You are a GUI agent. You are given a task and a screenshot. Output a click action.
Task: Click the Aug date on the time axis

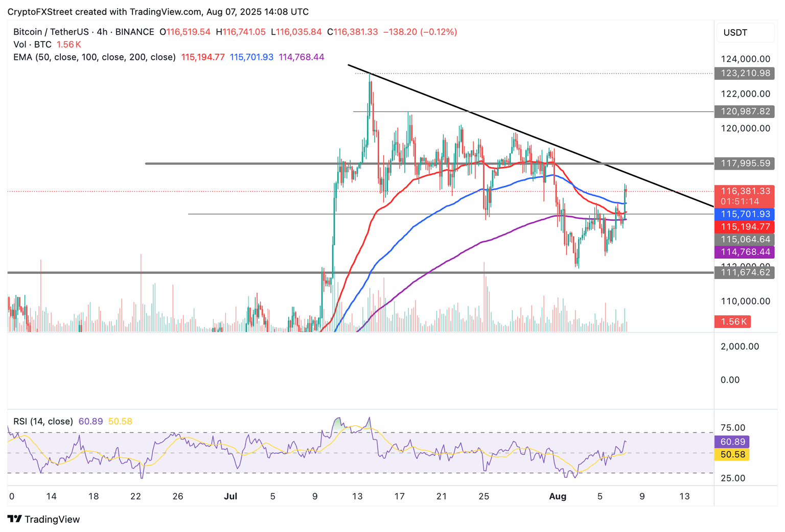558,496
